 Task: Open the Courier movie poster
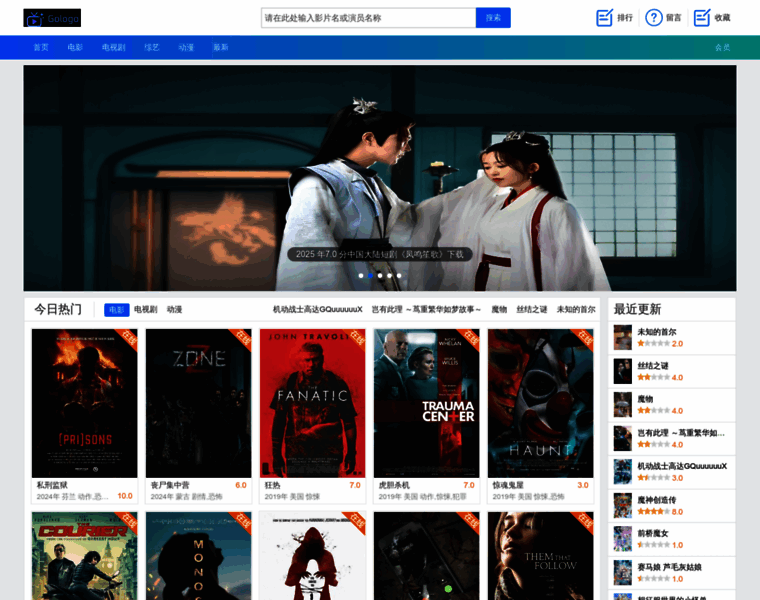point(84,556)
